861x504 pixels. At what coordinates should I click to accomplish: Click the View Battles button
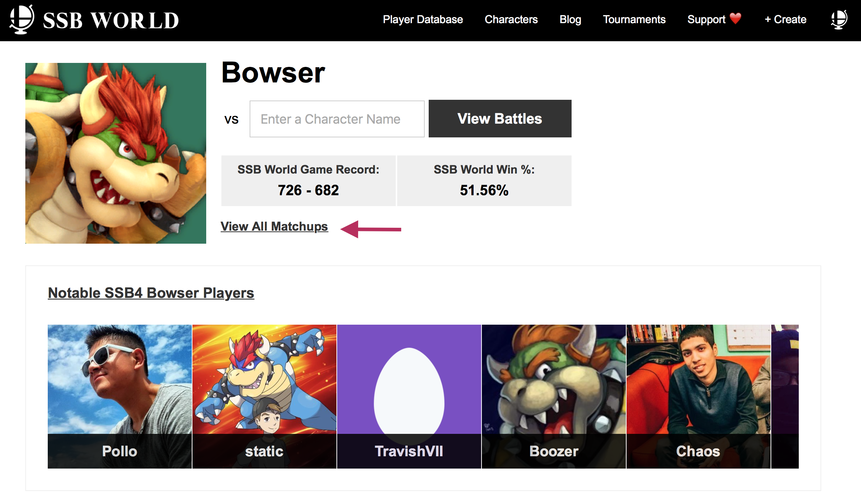point(500,119)
